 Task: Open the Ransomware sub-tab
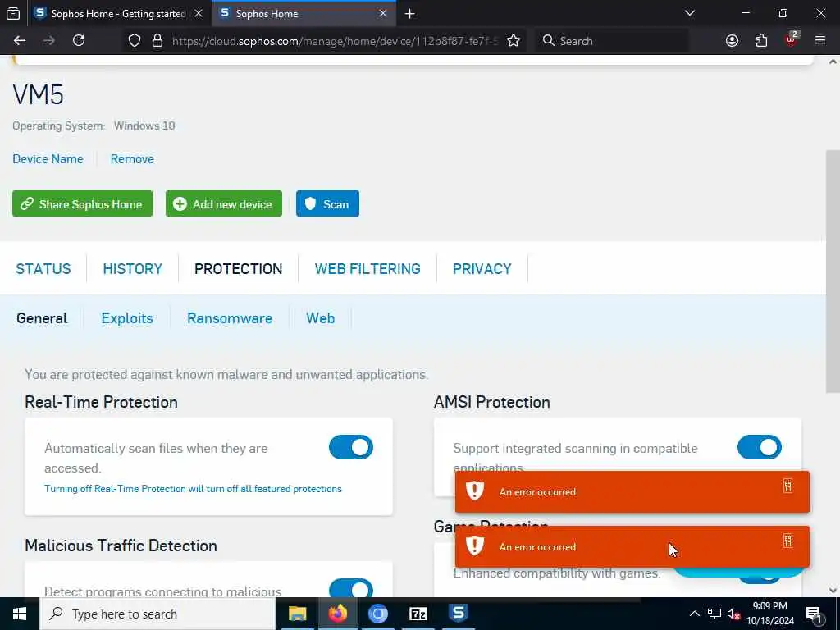pos(230,318)
